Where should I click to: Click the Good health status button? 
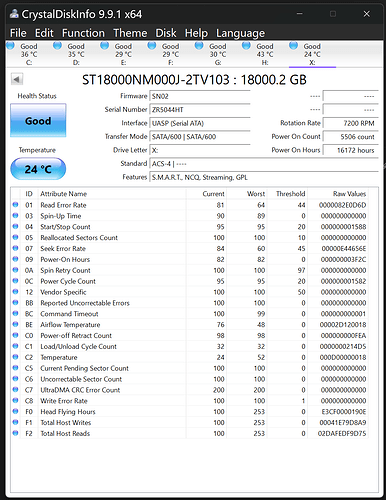[x=38, y=120]
